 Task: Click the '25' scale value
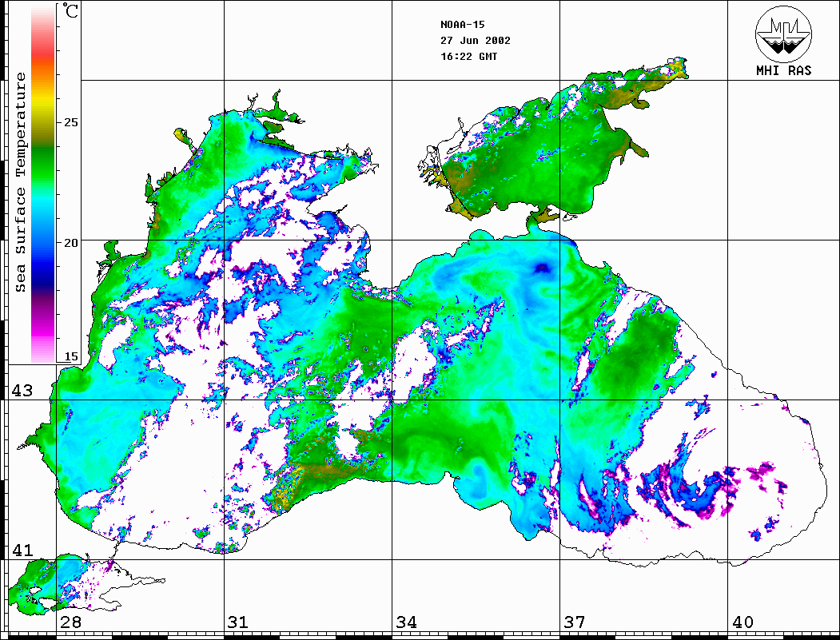click(70, 122)
